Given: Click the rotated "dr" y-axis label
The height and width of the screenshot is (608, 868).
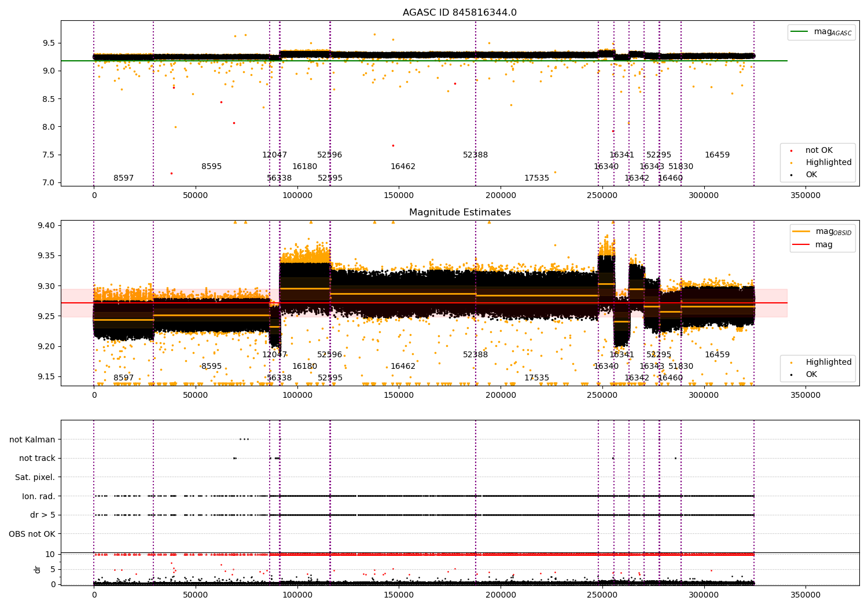Looking at the screenshot, I should point(38,569).
